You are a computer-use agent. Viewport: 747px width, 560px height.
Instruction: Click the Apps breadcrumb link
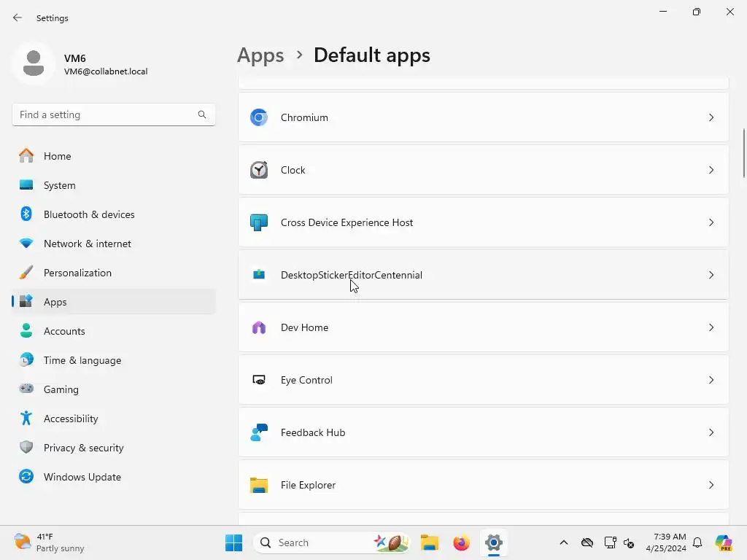pyautogui.click(x=260, y=55)
